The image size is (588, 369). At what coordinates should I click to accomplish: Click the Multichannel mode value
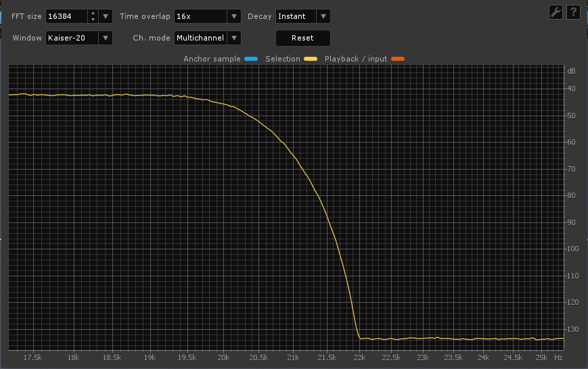[201, 38]
